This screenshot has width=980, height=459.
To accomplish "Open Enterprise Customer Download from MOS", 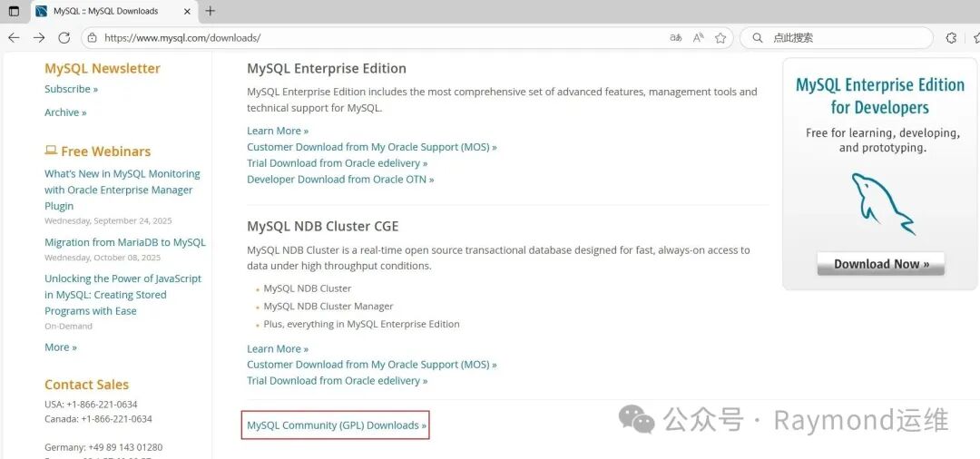I will click(372, 147).
